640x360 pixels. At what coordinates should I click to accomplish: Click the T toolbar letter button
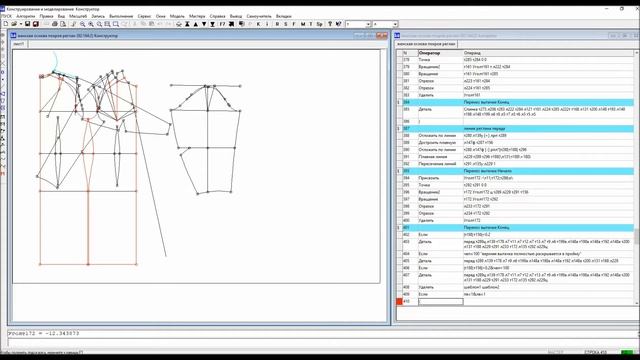click(311, 24)
